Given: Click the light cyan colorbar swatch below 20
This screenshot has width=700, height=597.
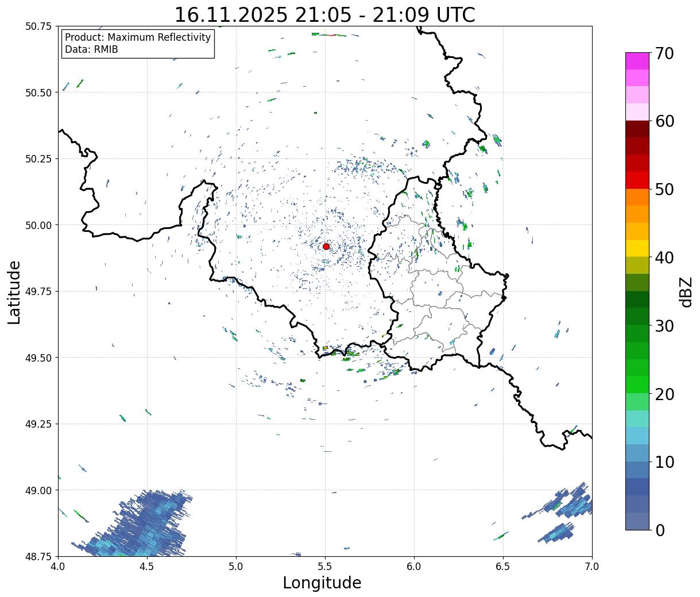Looking at the screenshot, I should pos(637,418).
